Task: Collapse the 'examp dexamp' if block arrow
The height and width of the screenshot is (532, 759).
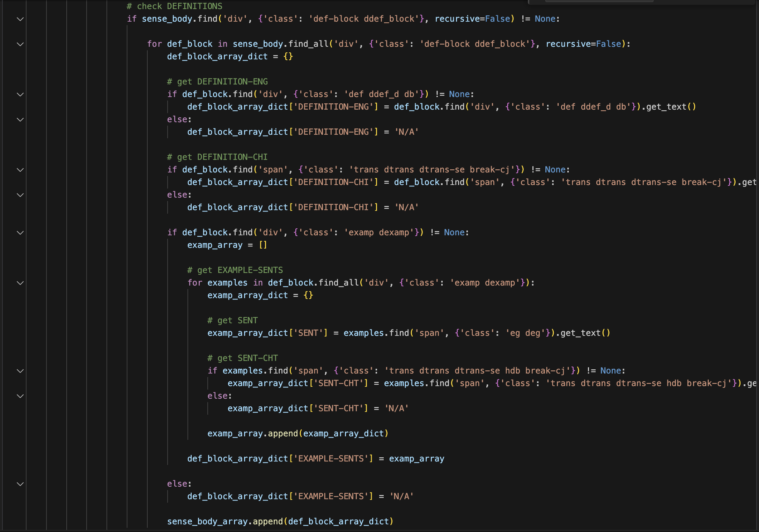Action: pos(20,232)
